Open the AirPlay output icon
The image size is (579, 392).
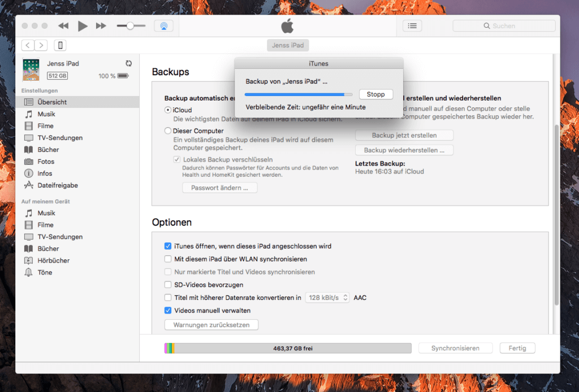163,26
